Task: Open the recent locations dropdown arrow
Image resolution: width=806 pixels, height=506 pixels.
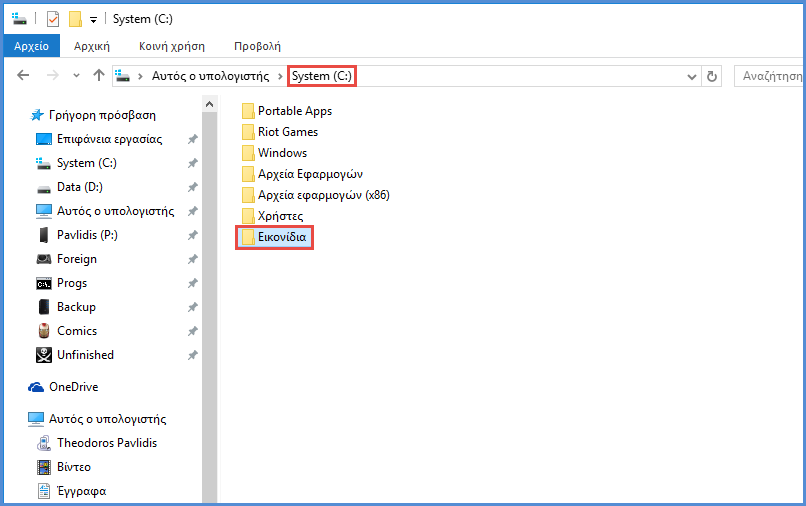Action: 76,76
